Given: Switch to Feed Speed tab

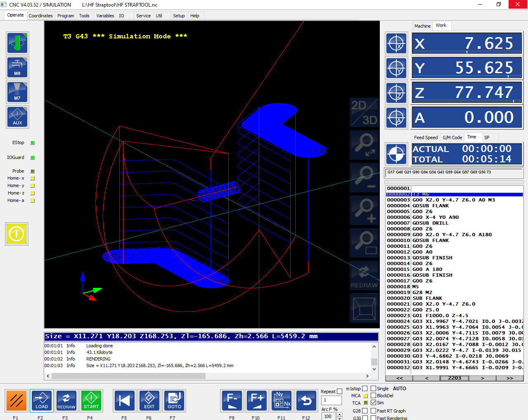Looking at the screenshot, I should point(426,138).
